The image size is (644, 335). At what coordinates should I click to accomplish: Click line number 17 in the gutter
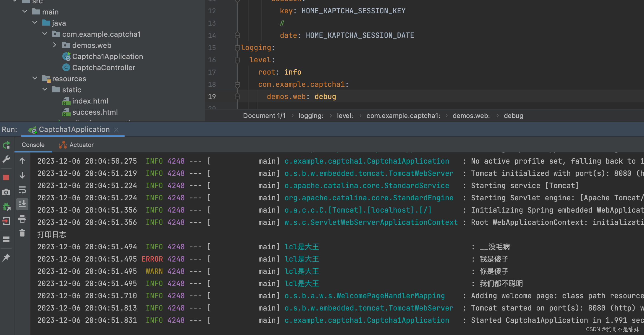(x=212, y=72)
